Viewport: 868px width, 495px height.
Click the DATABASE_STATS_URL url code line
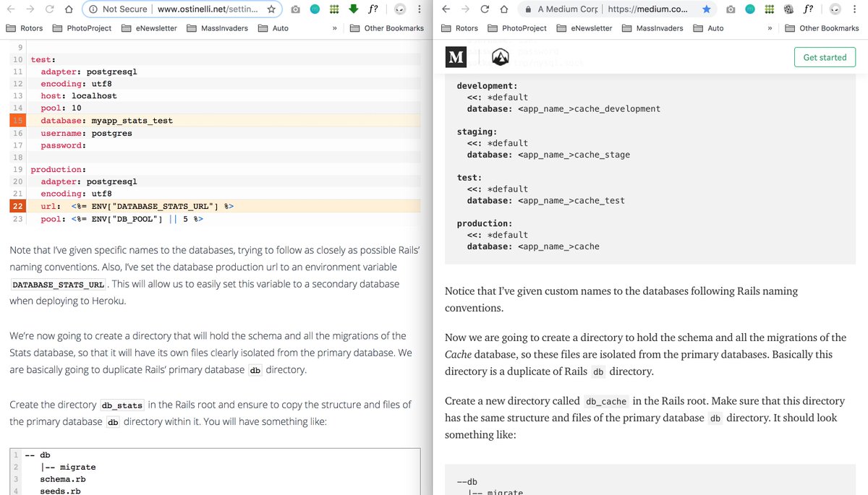click(x=137, y=207)
